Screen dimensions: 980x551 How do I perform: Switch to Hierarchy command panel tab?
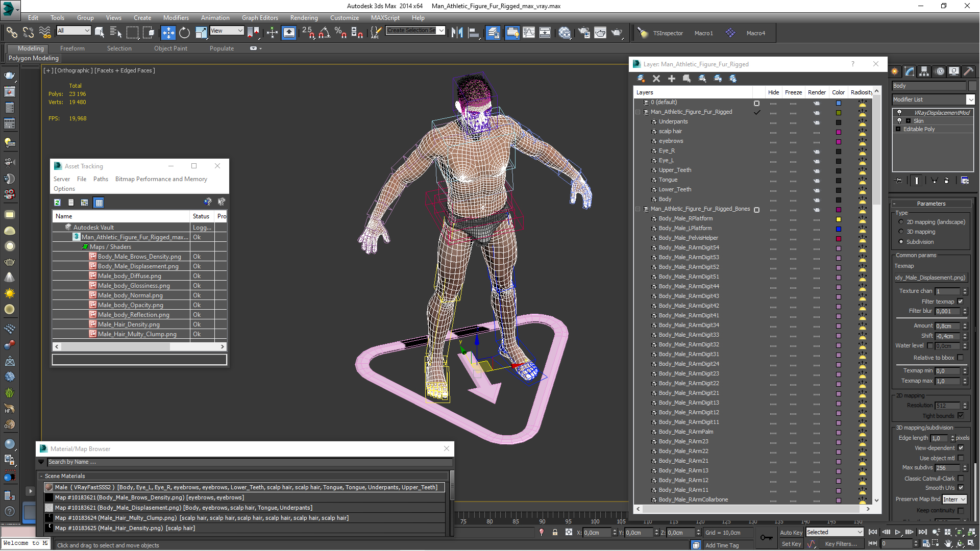(x=924, y=71)
